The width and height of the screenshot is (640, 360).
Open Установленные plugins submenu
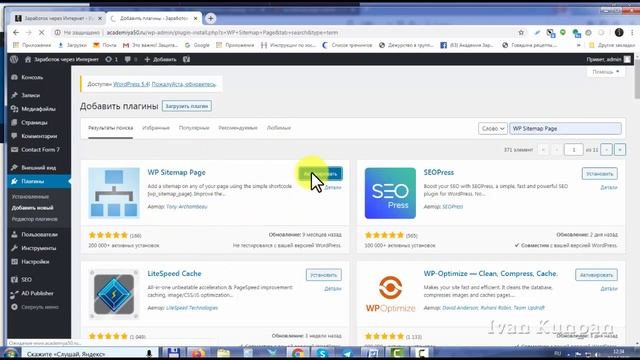point(30,197)
